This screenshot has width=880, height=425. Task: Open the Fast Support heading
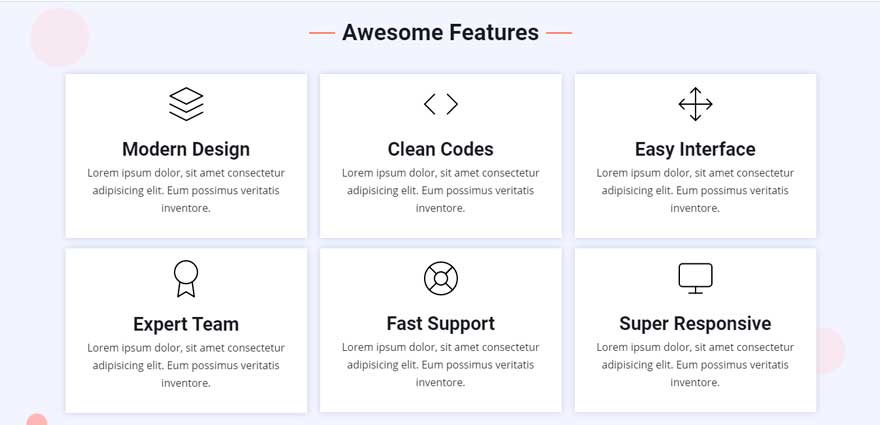[x=441, y=324]
